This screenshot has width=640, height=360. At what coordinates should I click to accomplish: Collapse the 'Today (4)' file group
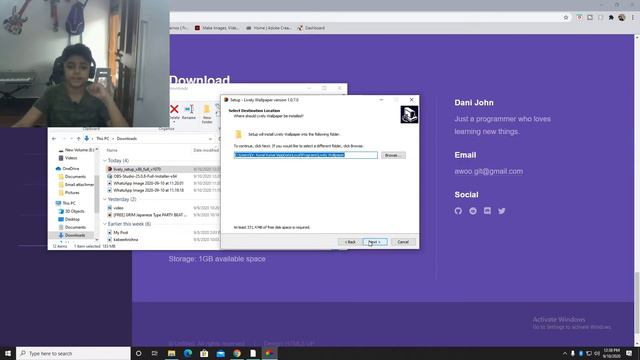[105, 160]
